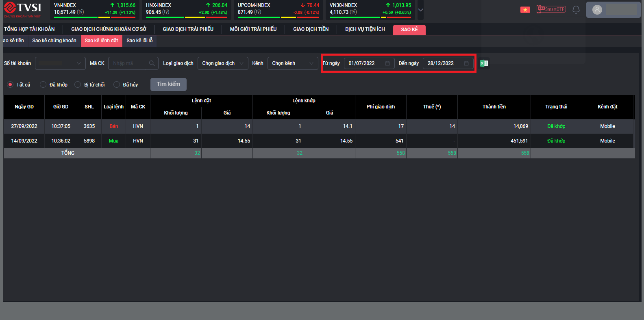Select the Bị từ chối radio button
The width and height of the screenshot is (644, 320).
click(78, 84)
